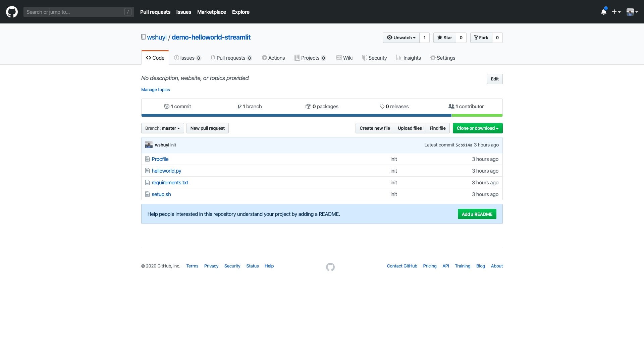
Task: Open Explore in top navigation
Action: 241,12
